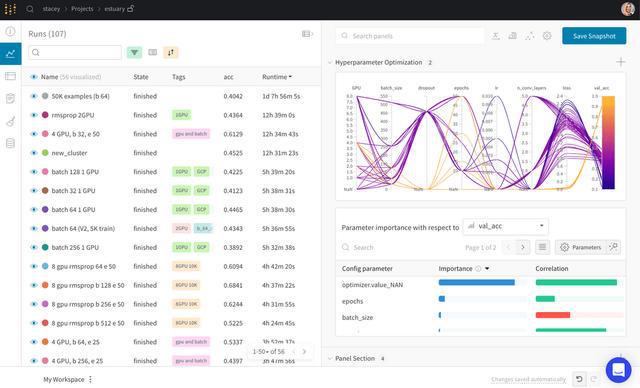The width and height of the screenshot is (640, 388).
Task: Open the artifacts database sidebar icon
Action: click(x=11, y=143)
